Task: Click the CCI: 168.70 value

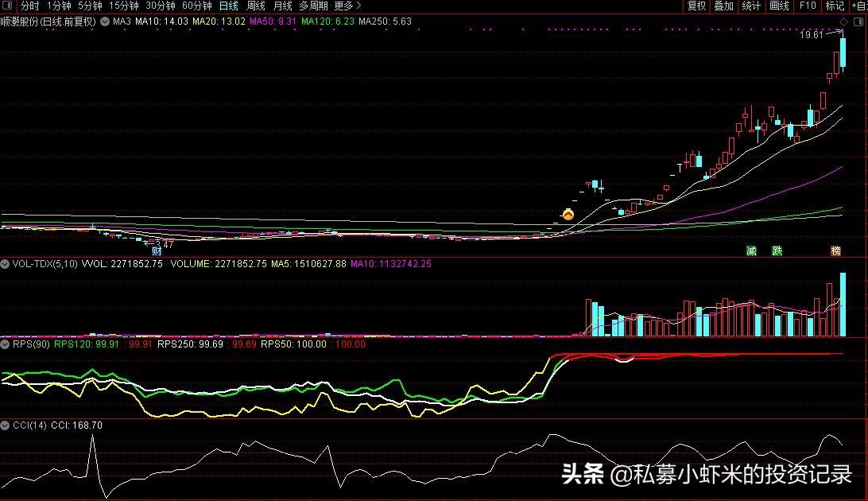Action: (76, 425)
